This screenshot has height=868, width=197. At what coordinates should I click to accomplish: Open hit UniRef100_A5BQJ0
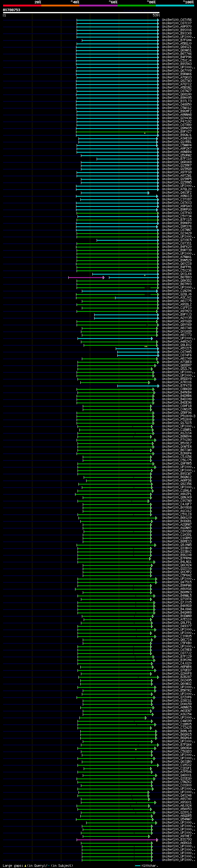[176, 43]
